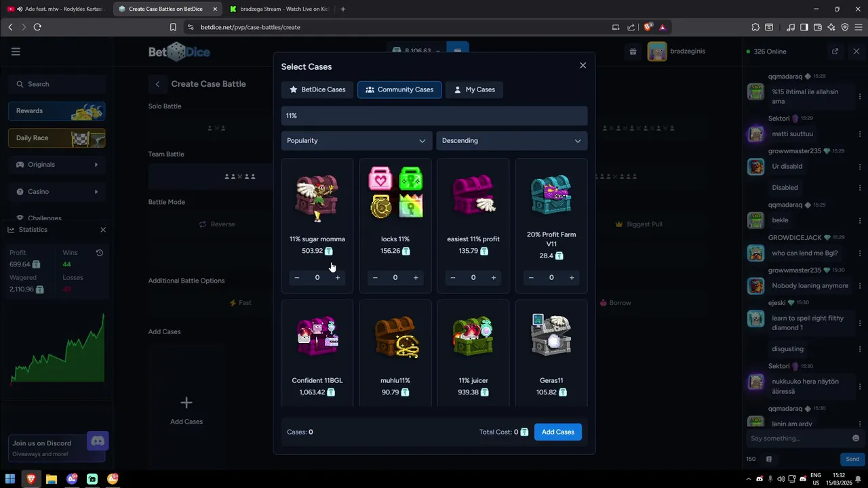868x488 pixels.
Task: Expand the Originals sidebar menu
Action: tap(57, 165)
